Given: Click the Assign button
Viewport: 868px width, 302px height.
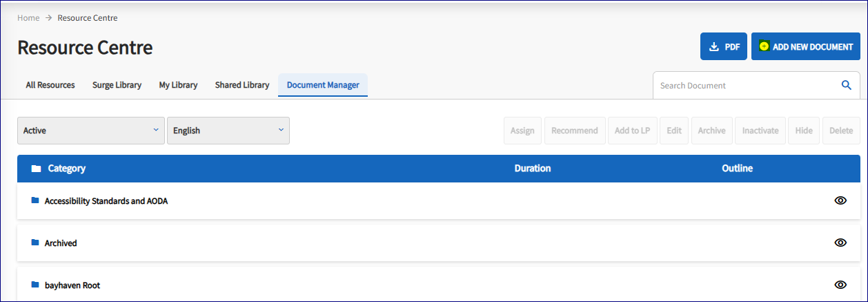Looking at the screenshot, I should click(522, 131).
